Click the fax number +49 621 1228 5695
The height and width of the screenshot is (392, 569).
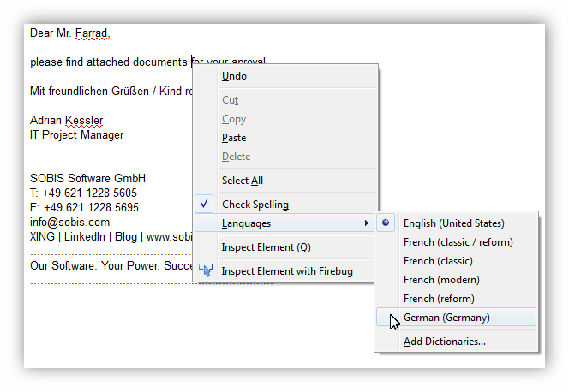point(91,207)
